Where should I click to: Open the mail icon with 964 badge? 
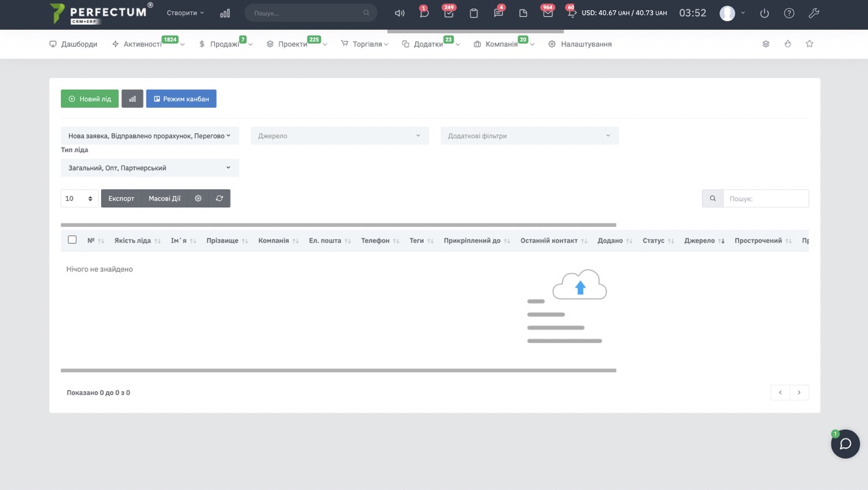547,13
